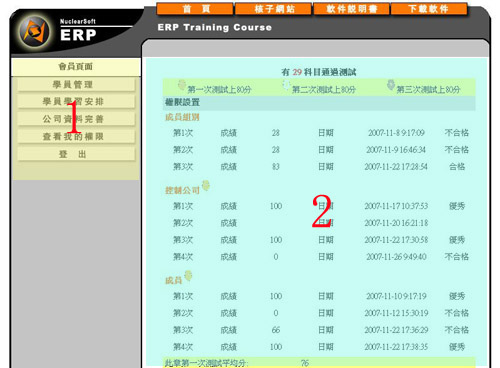Click the date 2007-11-12 15:30:19
The height and width of the screenshot is (368, 500).
tap(396, 313)
